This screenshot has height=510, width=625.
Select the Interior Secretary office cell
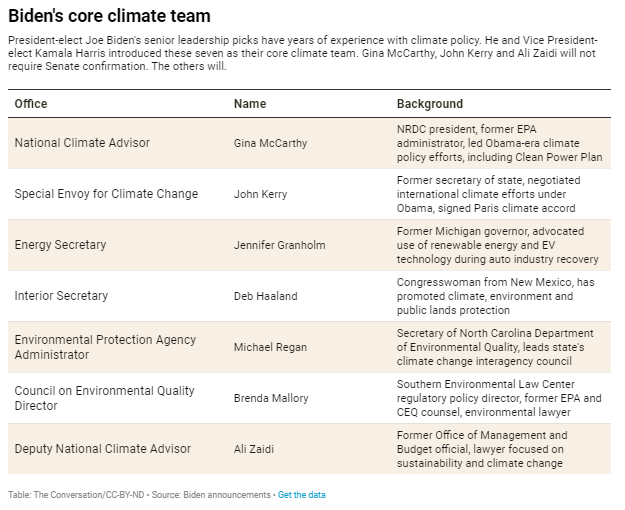point(61,296)
